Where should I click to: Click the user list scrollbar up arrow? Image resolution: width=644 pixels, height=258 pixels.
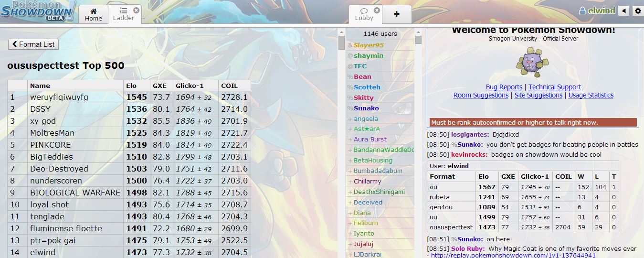pyautogui.click(x=418, y=32)
